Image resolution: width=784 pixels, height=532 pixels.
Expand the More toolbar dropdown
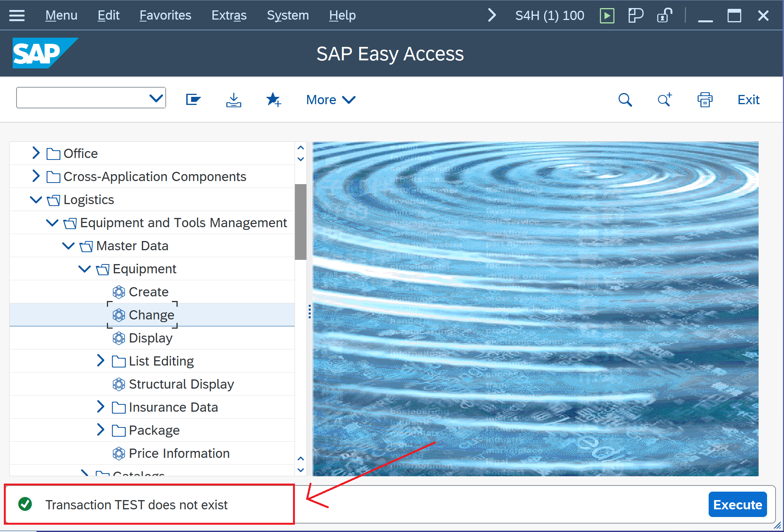click(x=331, y=100)
